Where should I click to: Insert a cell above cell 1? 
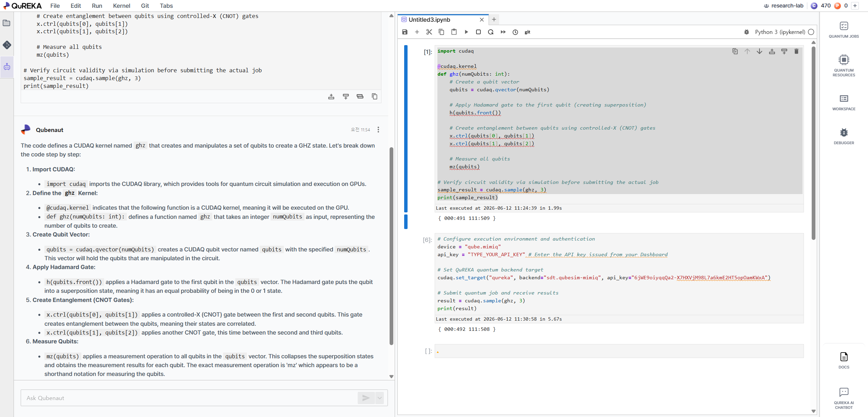pos(772,51)
